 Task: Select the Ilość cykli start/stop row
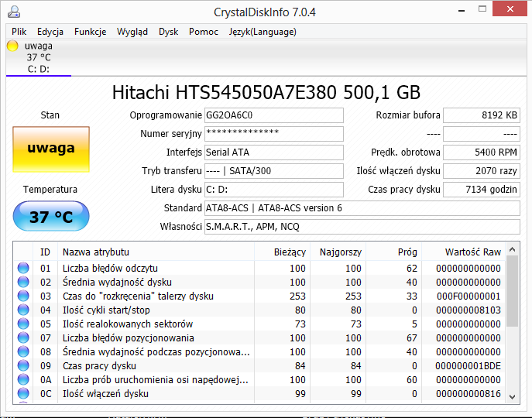click(259, 310)
